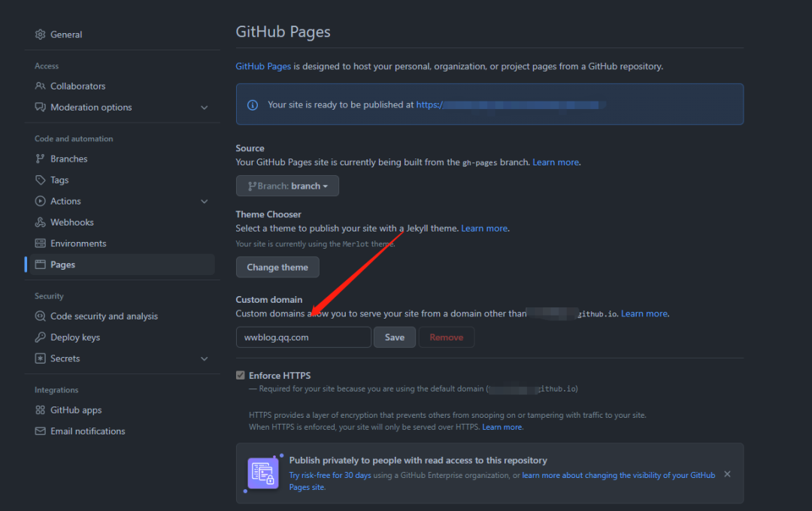Screen dimensions: 812x511
Task: Expand the Actions submenu chevron
Action: click(204, 201)
